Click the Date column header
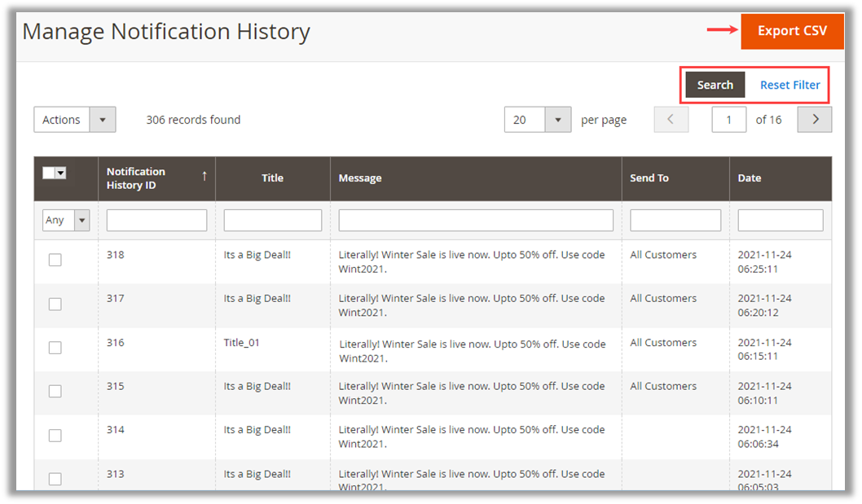 tap(750, 178)
